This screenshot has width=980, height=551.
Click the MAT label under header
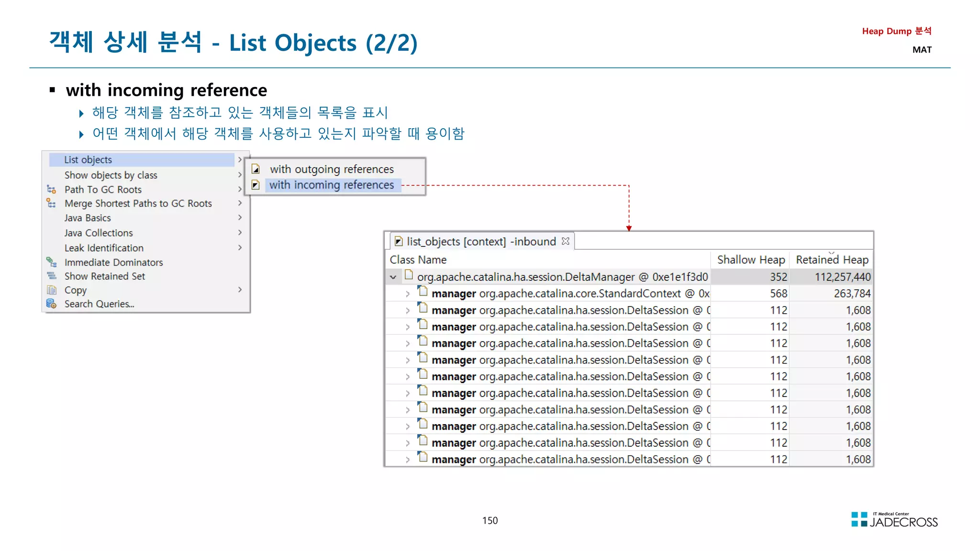(922, 50)
